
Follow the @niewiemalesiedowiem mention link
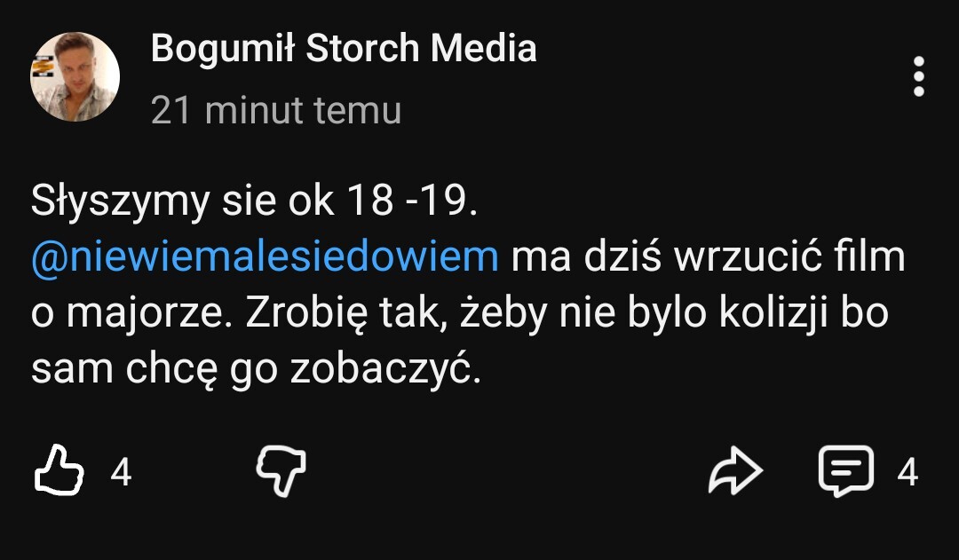pyautogui.click(x=265, y=256)
